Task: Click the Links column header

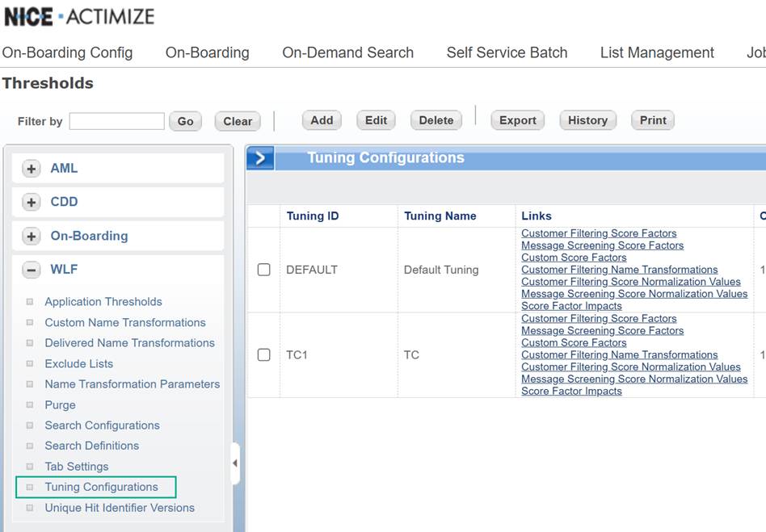Action: (x=537, y=216)
